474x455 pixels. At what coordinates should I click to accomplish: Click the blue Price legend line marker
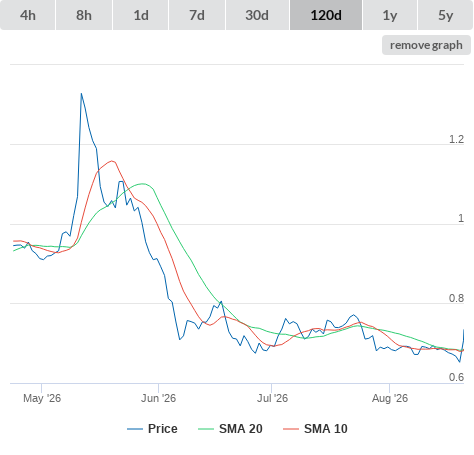(x=135, y=429)
